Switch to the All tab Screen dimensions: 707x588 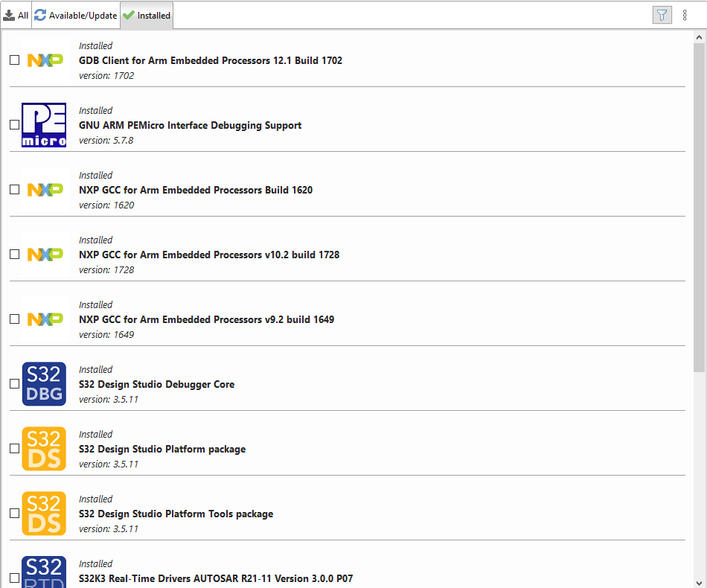pos(16,16)
